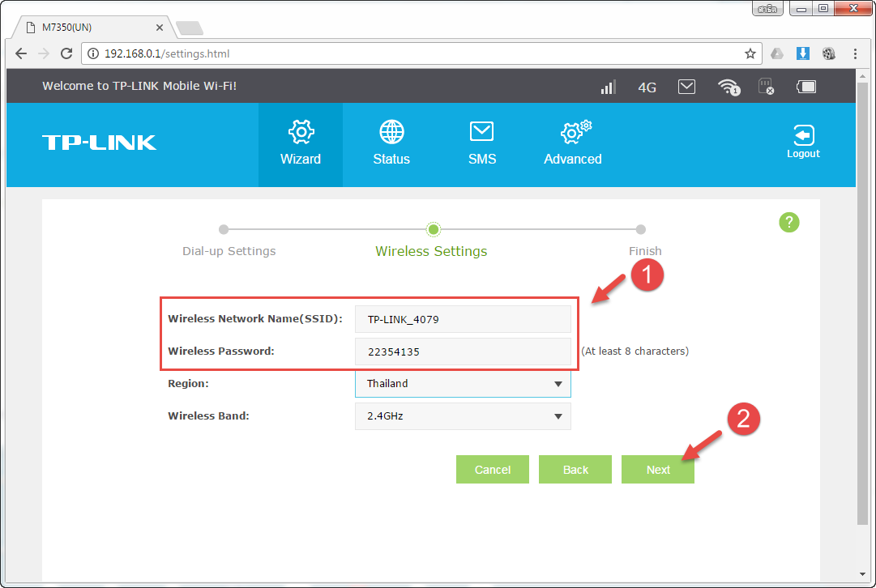
Task: Click the Google Drive extension icon
Action: [777, 53]
